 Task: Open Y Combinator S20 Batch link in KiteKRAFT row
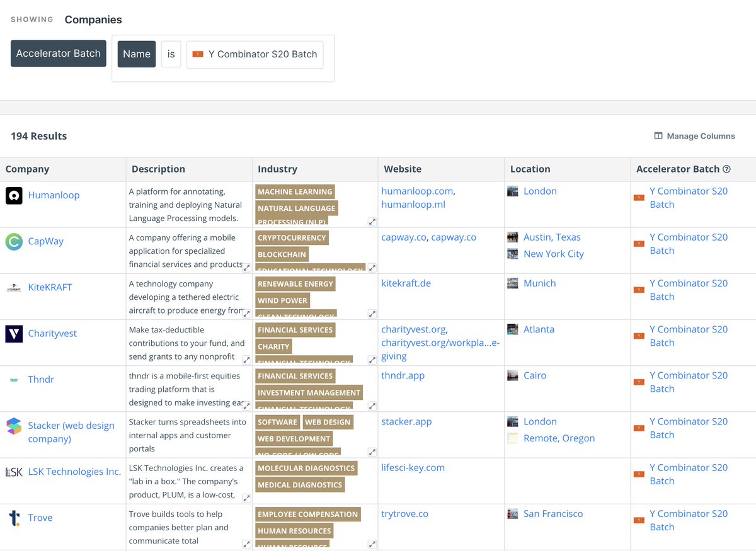point(689,290)
